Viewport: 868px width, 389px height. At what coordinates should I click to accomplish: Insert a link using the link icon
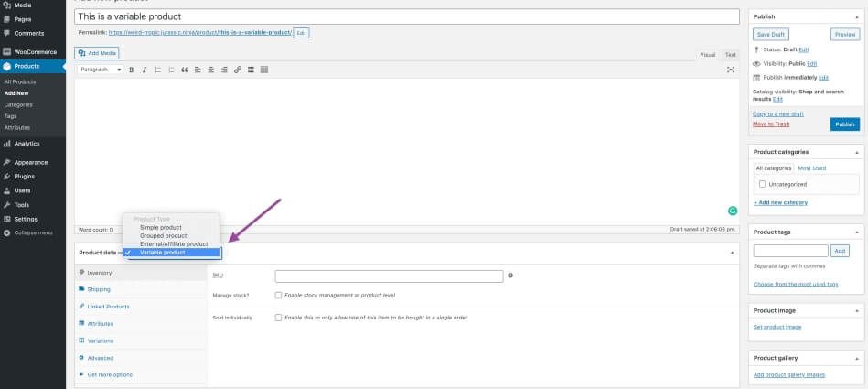238,70
